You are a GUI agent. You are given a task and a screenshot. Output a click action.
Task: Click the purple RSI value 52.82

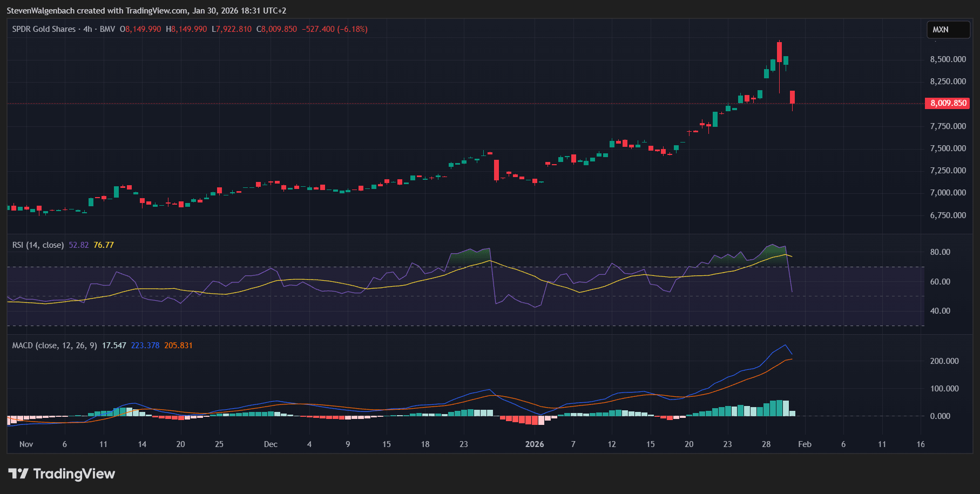pyautogui.click(x=79, y=245)
